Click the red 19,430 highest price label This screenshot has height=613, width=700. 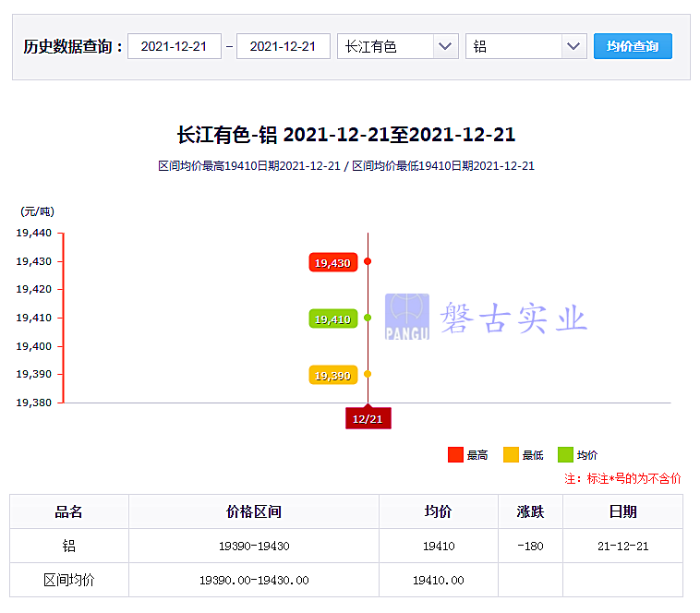333,262
